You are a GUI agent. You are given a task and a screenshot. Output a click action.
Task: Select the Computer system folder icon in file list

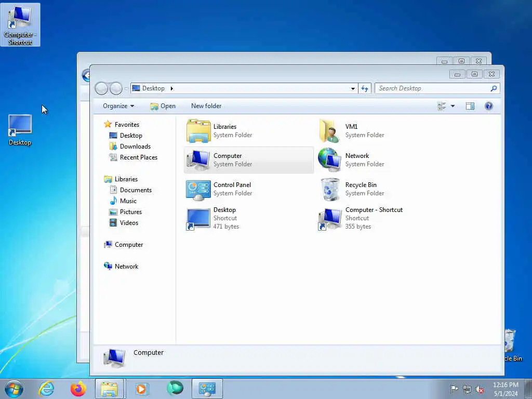coord(198,160)
